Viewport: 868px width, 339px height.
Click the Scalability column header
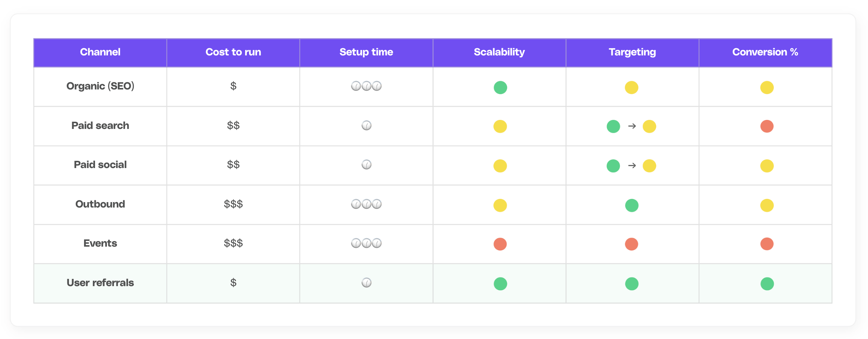tap(499, 53)
